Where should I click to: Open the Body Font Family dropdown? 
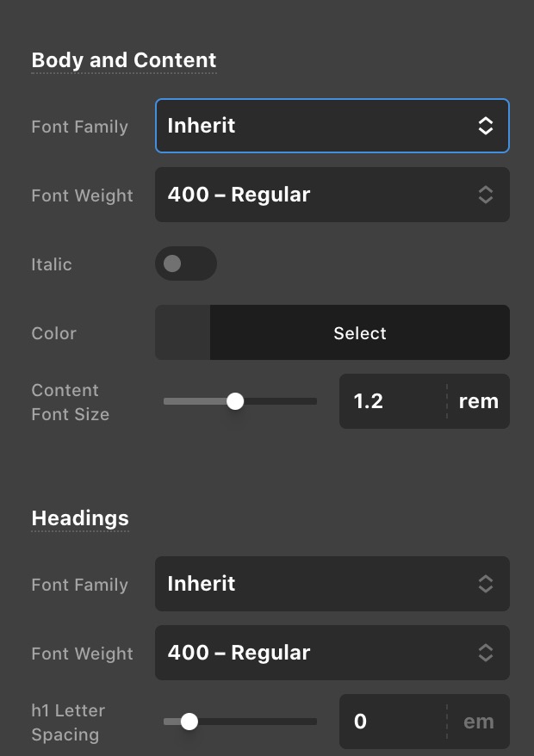click(332, 126)
